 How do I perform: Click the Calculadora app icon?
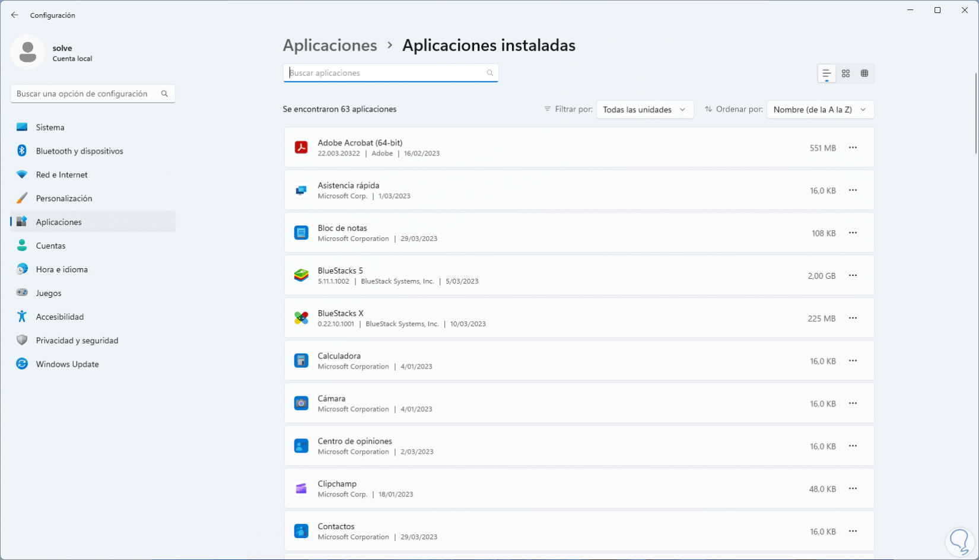point(301,361)
